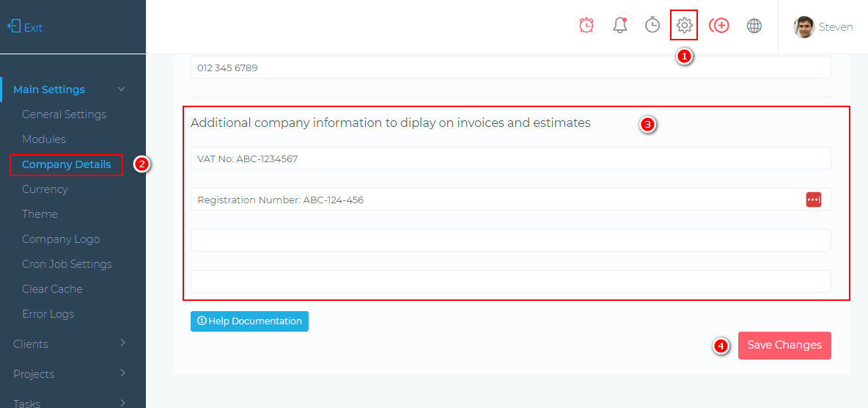The width and height of the screenshot is (868, 408).
Task: Click the VAT No input field
Action: [x=510, y=158]
